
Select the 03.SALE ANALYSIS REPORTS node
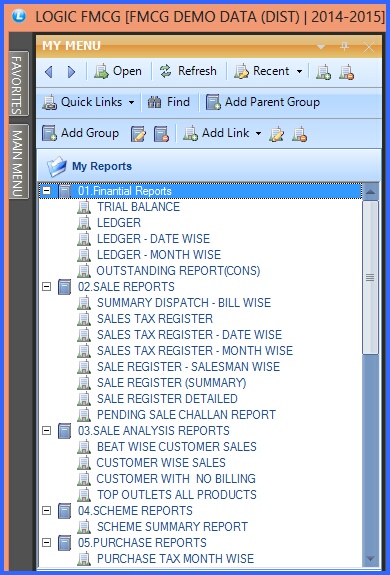coord(154,431)
